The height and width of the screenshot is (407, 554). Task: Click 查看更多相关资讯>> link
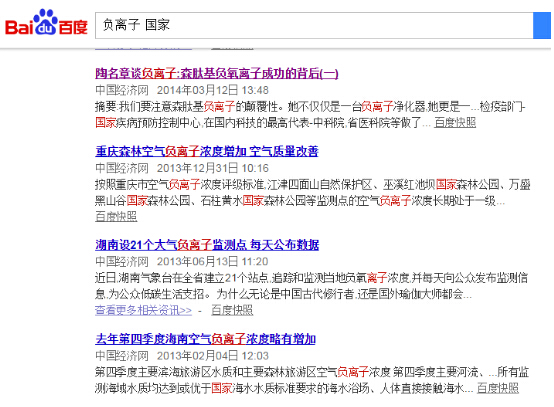143,310
